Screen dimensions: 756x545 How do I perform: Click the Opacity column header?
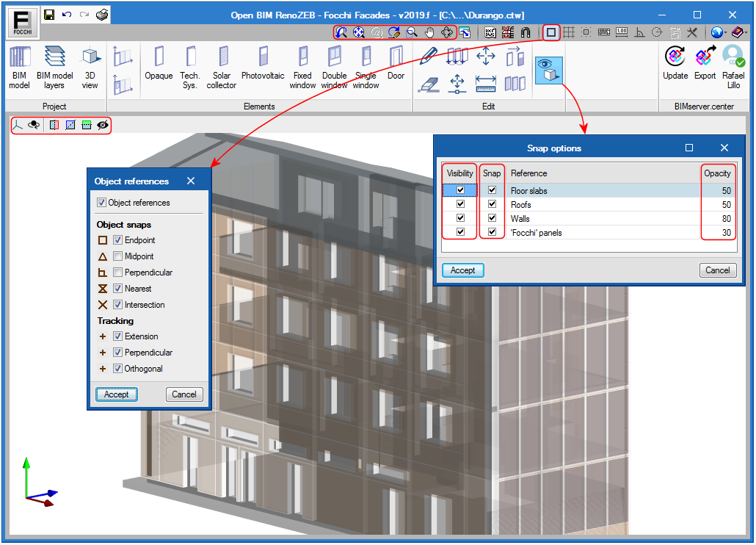pyautogui.click(x=717, y=173)
